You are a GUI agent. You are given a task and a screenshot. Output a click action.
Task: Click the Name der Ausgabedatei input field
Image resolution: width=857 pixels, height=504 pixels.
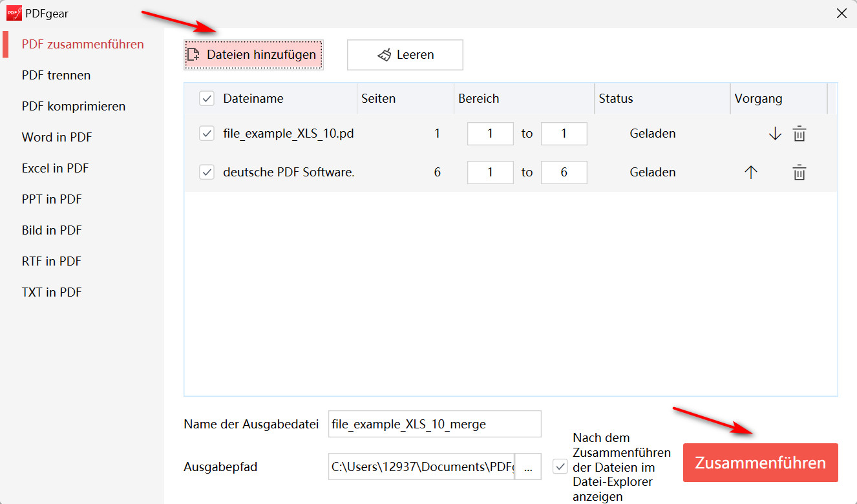click(435, 425)
